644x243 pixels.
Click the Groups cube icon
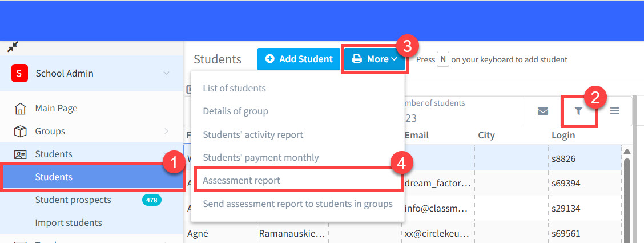tap(21, 132)
